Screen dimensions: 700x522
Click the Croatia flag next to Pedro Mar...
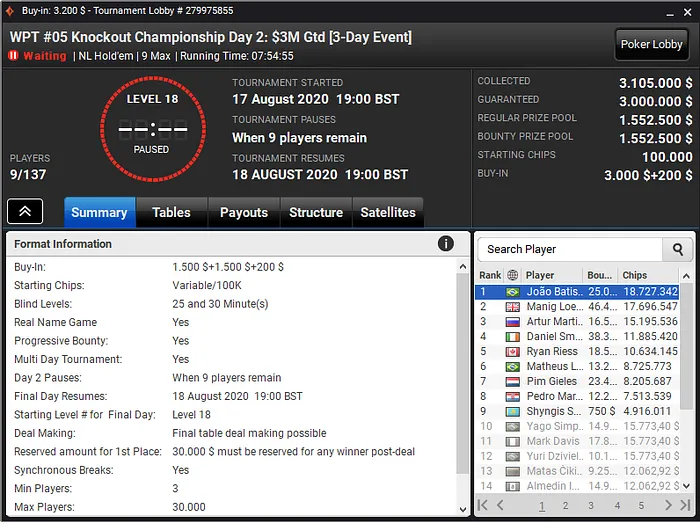coord(512,397)
